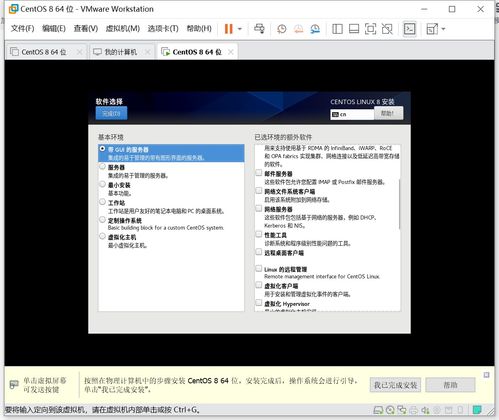The image size is (499, 420).
Task: Switch to the 我的计算机 tab
Action: pyautogui.click(x=121, y=52)
